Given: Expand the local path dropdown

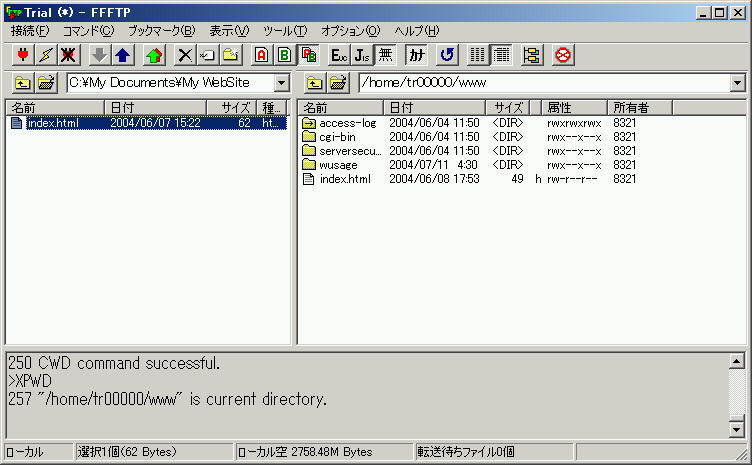Looking at the screenshot, I should 281,83.
